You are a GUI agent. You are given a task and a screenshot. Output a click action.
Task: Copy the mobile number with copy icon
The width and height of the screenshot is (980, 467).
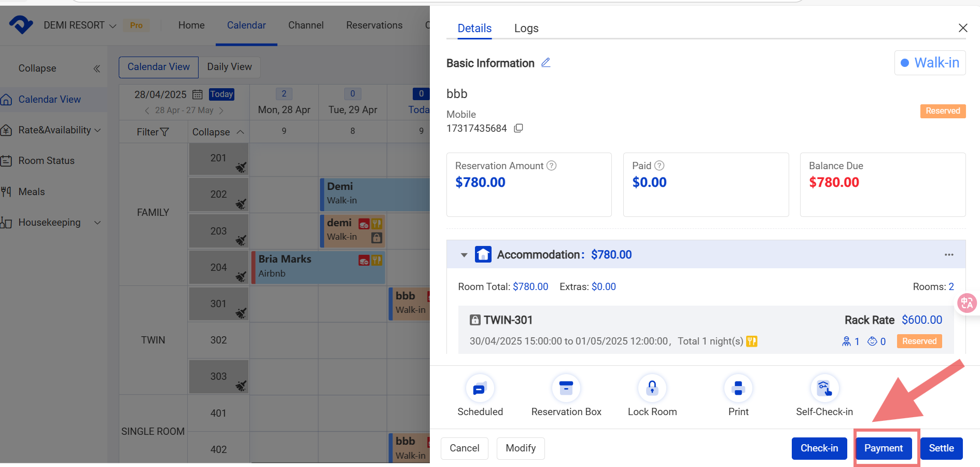pyautogui.click(x=519, y=128)
